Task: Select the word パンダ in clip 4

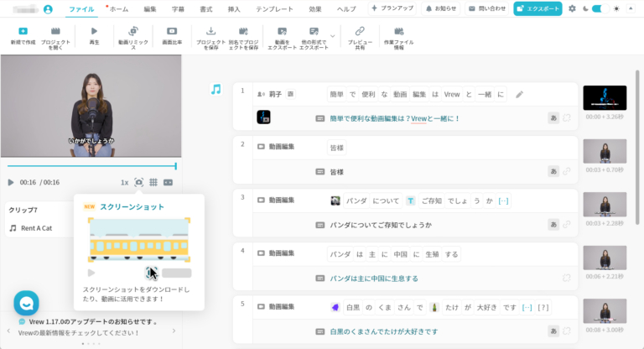Action: point(340,254)
